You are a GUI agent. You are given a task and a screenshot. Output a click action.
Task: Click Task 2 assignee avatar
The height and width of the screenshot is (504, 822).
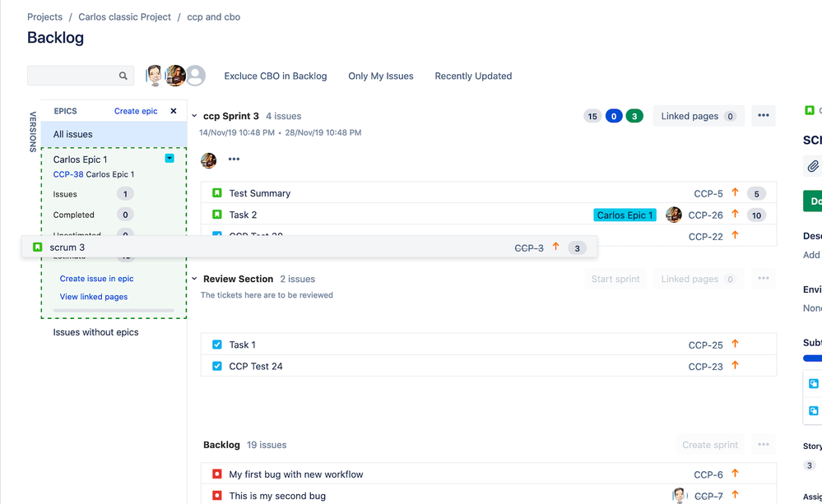[674, 215]
